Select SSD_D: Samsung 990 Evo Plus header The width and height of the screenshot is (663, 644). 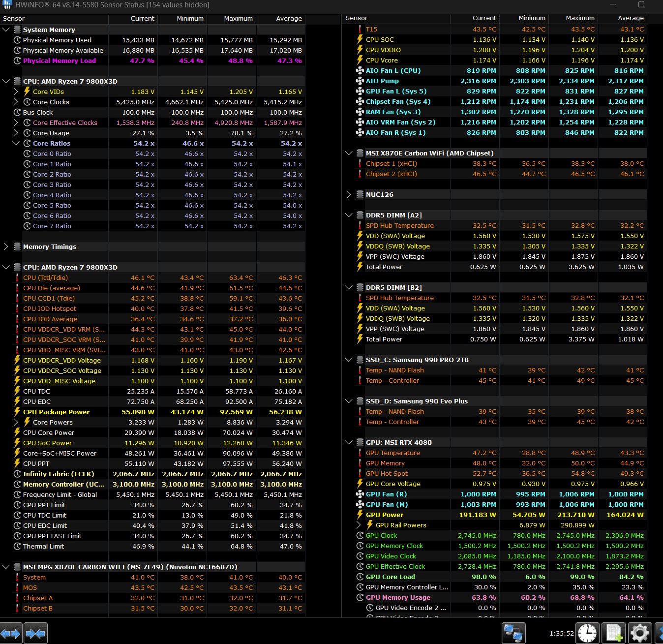[x=495, y=401]
